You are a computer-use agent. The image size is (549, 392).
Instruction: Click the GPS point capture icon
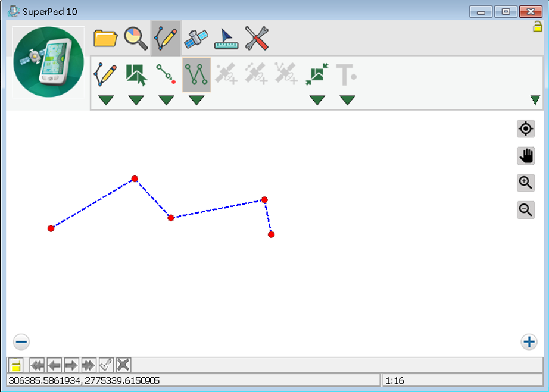pos(226,73)
